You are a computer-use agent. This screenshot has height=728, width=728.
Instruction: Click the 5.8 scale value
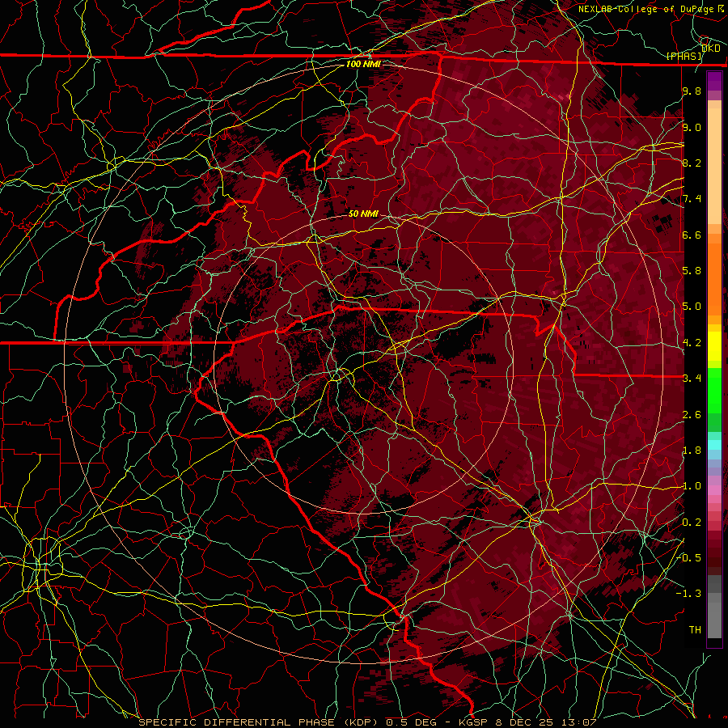(x=692, y=271)
